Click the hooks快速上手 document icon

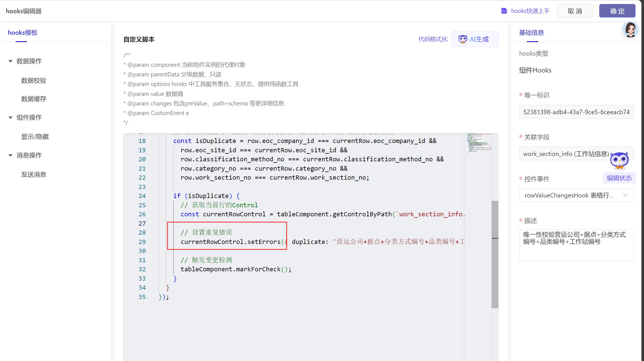pos(504,11)
